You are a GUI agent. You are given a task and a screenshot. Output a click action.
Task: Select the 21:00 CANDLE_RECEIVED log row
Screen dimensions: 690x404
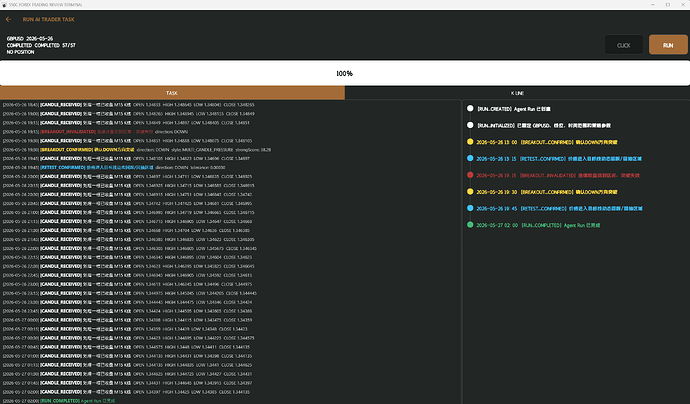click(x=128, y=213)
